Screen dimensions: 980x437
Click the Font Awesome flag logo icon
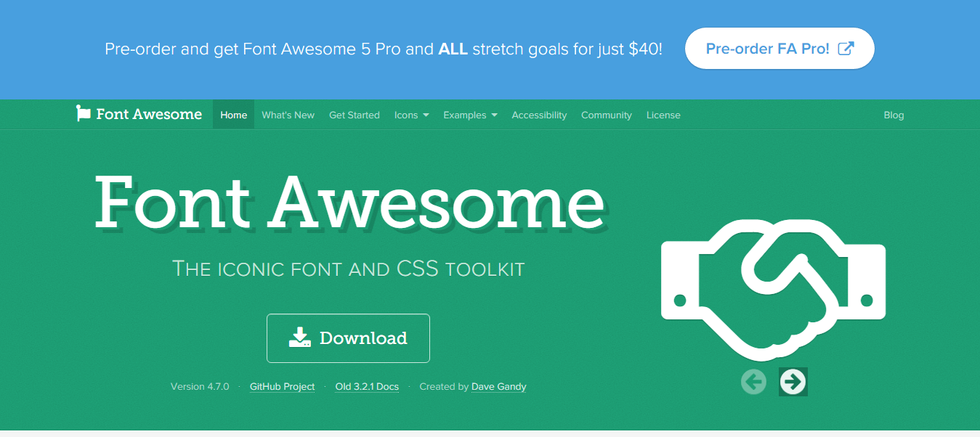point(84,113)
